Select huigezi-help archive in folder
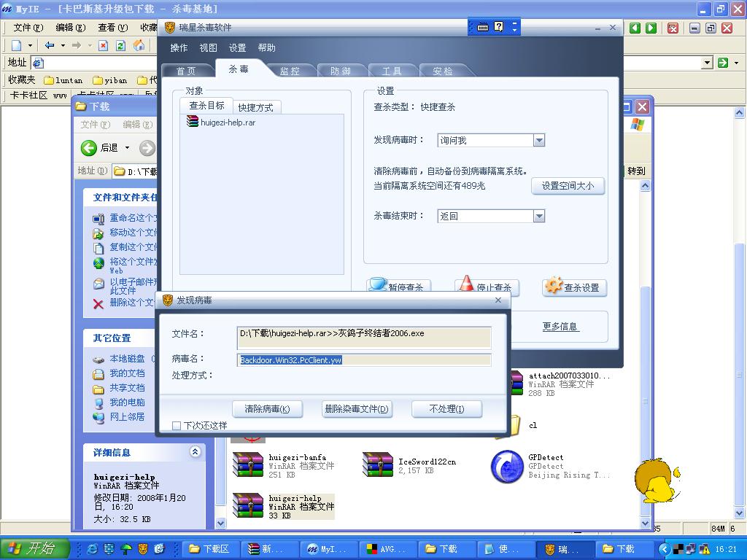The width and height of the screenshot is (747, 560). pyautogui.click(x=284, y=506)
